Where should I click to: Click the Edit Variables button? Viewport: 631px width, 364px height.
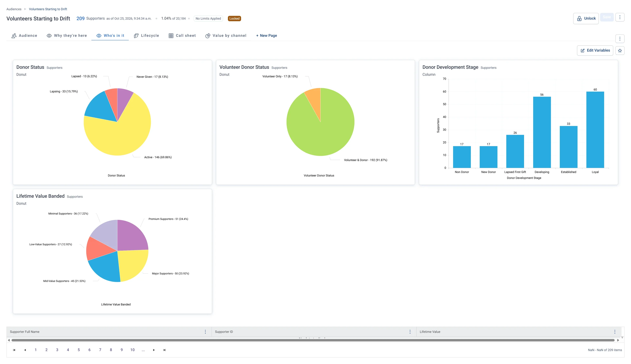595,51
